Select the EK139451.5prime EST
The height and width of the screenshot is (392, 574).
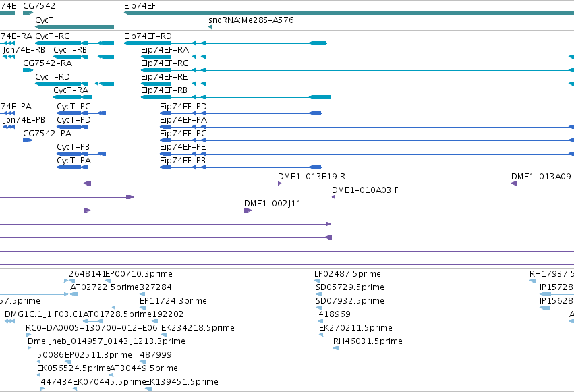(148, 389)
